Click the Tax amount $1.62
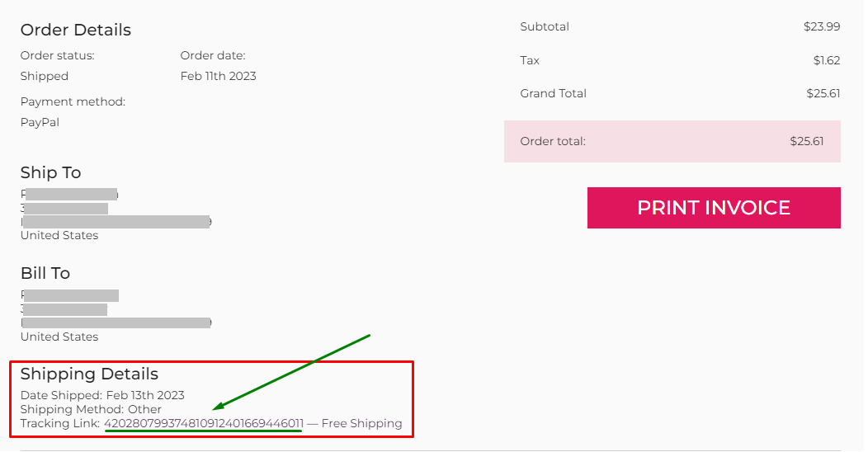The image size is (868, 452). [826, 60]
